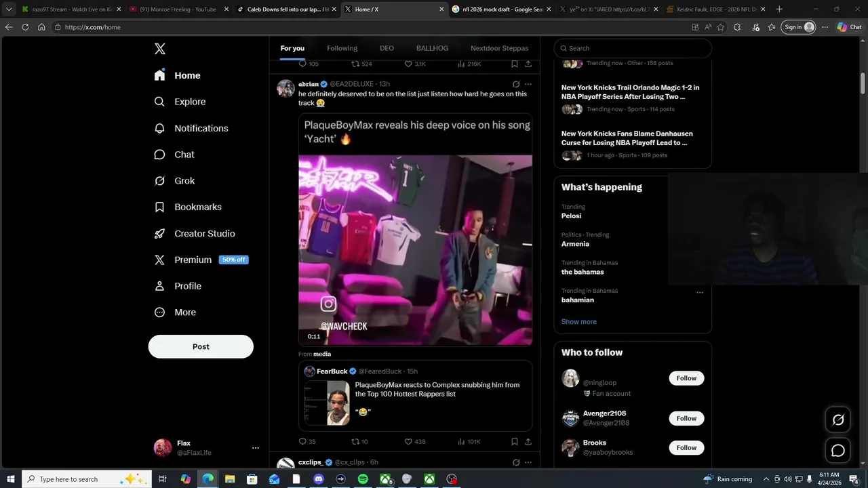Switch to the Following tab
Viewport: 868px width, 488px height.
(x=342, y=48)
